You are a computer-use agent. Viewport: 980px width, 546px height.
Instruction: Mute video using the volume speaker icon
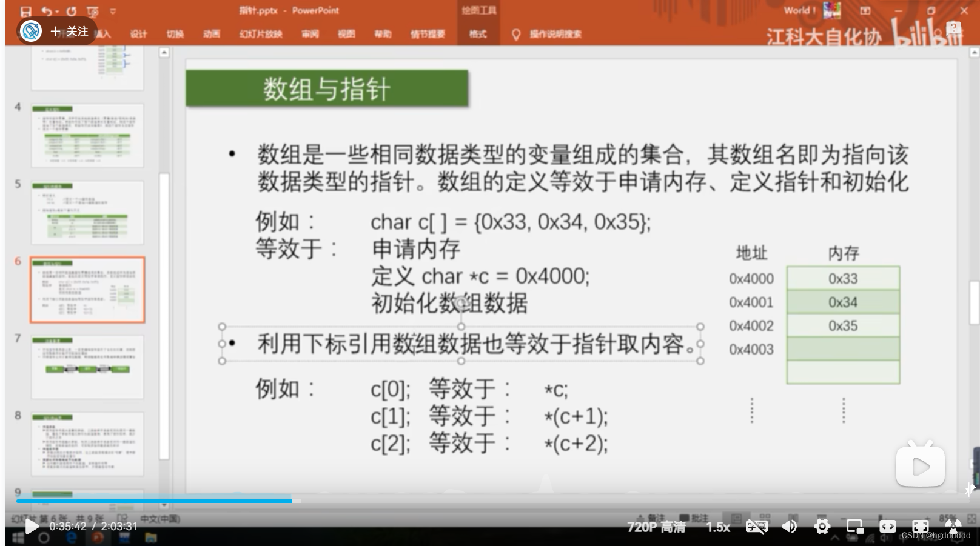point(790,527)
